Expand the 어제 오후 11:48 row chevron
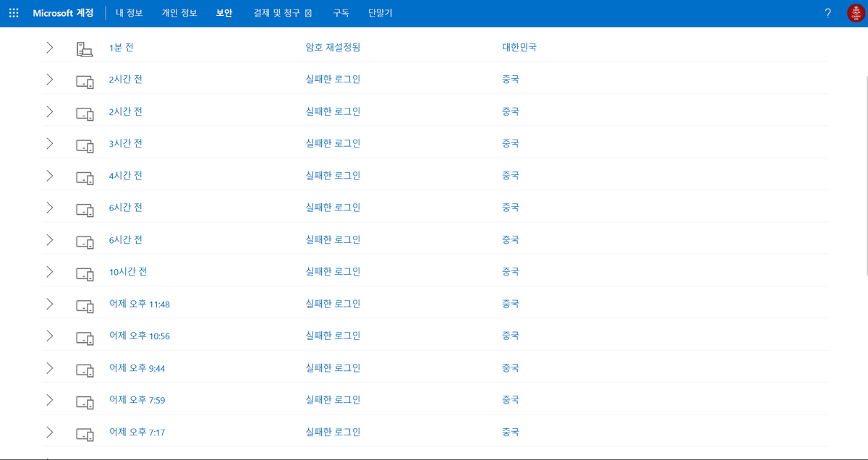Image resolution: width=868 pixels, height=460 pixels. point(49,304)
